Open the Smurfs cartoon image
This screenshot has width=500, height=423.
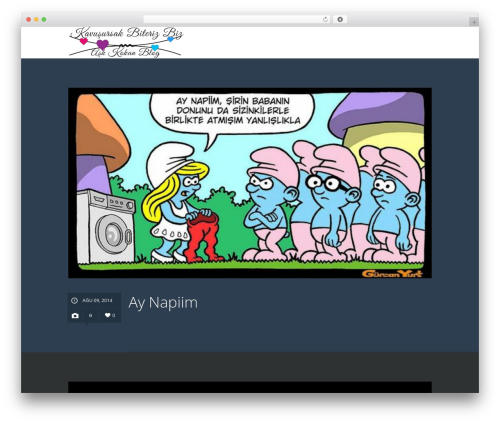point(250,183)
